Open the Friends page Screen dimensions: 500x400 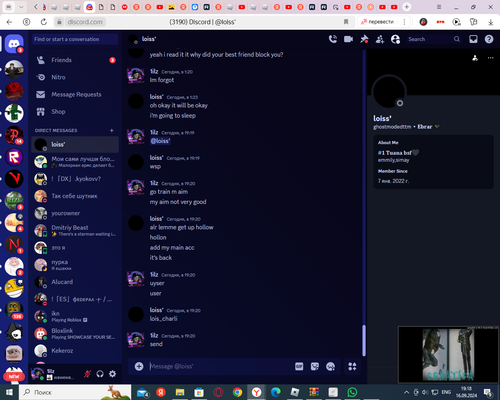click(x=75, y=60)
